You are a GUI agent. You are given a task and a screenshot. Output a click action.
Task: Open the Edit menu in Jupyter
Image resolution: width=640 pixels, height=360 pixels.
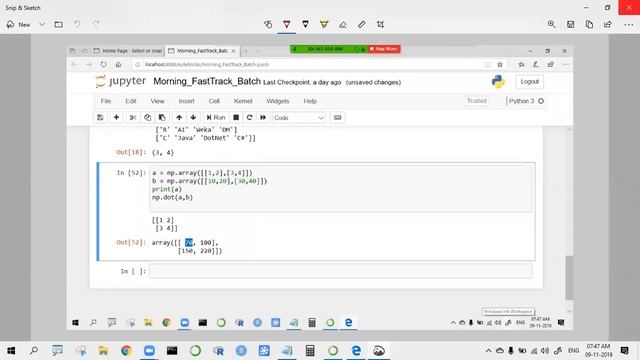[x=131, y=101]
